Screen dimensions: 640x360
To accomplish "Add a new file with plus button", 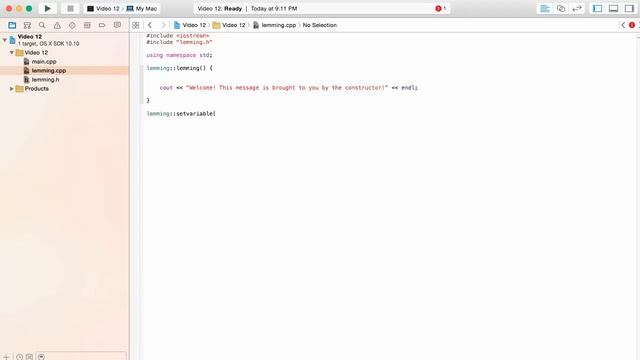I will click(6, 357).
